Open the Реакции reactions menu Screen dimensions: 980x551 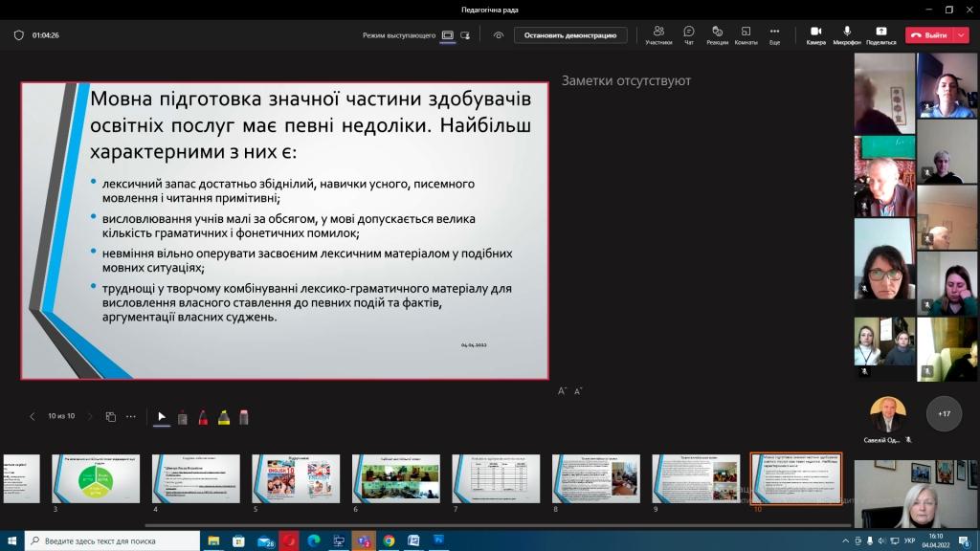point(717,34)
